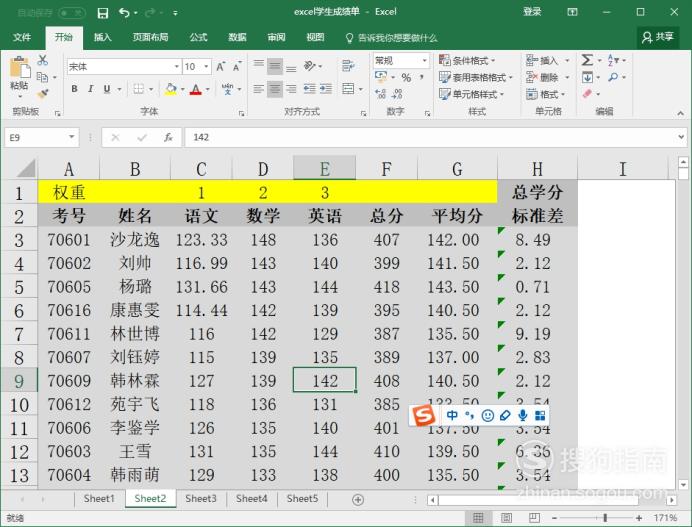
Task: Toggle Bold formatting
Action: point(75,89)
